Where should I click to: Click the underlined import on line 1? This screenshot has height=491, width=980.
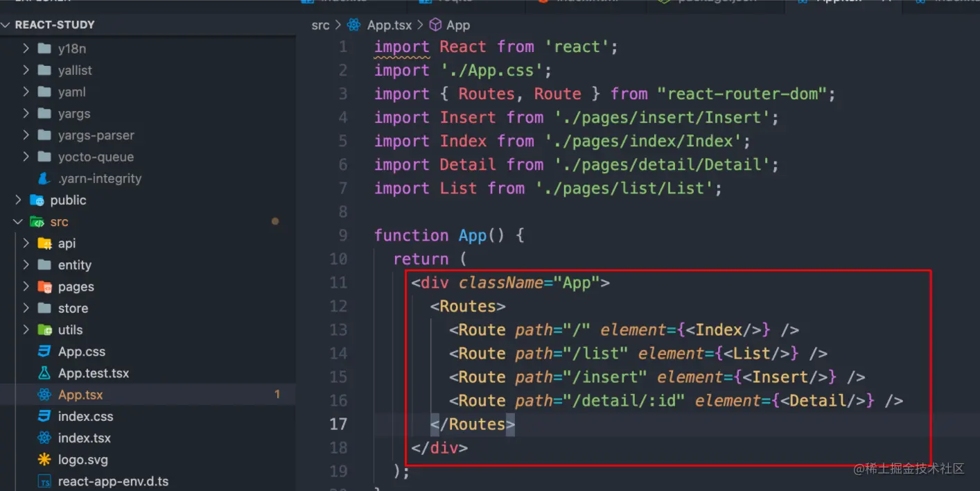(402, 47)
